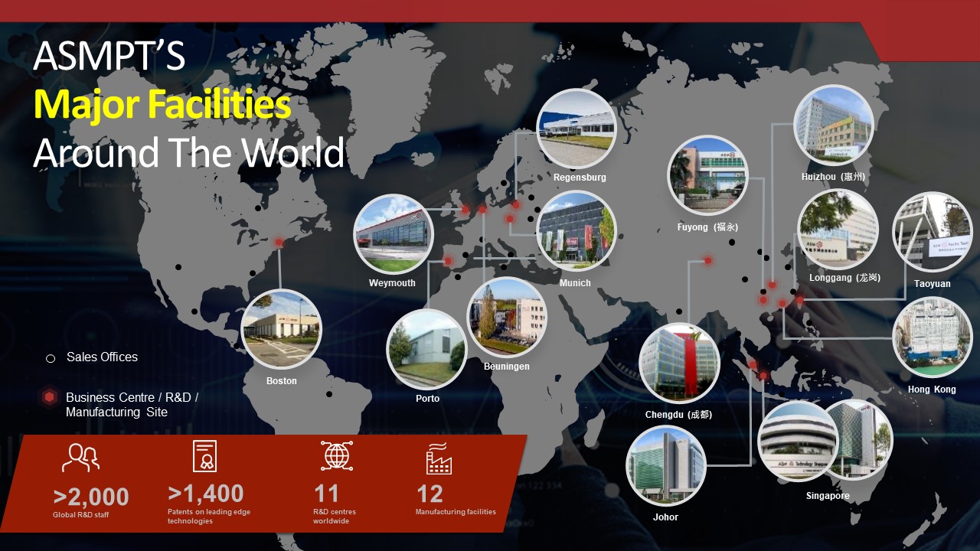This screenshot has height=551, width=980.
Task: Click the 'ASMPT'S' title text
Action: 109,57
